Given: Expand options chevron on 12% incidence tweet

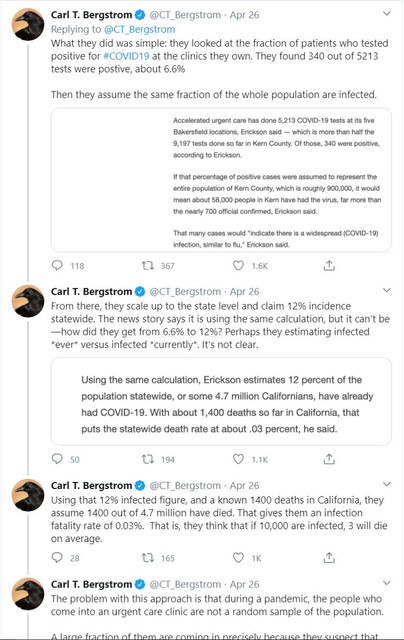Looking at the screenshot, I should 386,290.
